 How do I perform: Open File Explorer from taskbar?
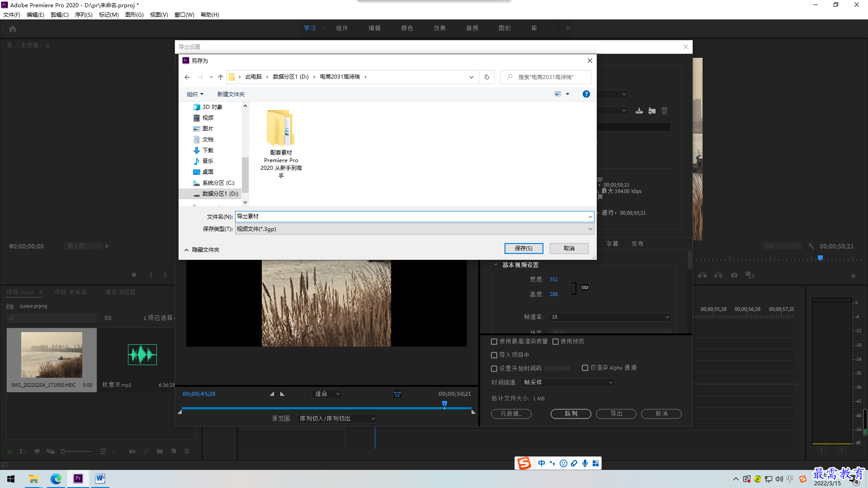tap(34, 479)
